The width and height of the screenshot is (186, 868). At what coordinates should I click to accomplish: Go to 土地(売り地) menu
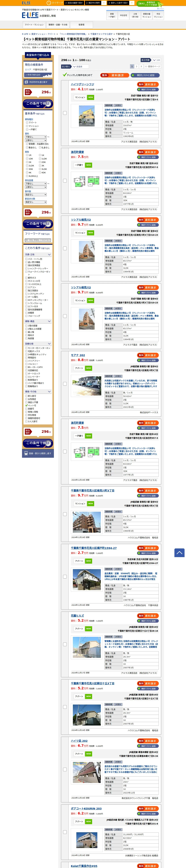[135, 15]
